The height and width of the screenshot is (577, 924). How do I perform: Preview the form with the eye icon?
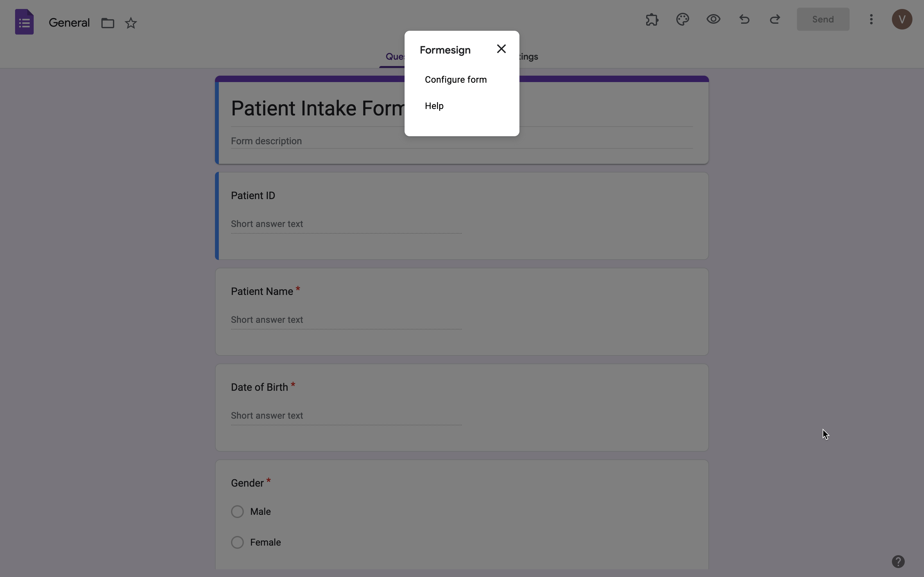(x=713, y=19)
